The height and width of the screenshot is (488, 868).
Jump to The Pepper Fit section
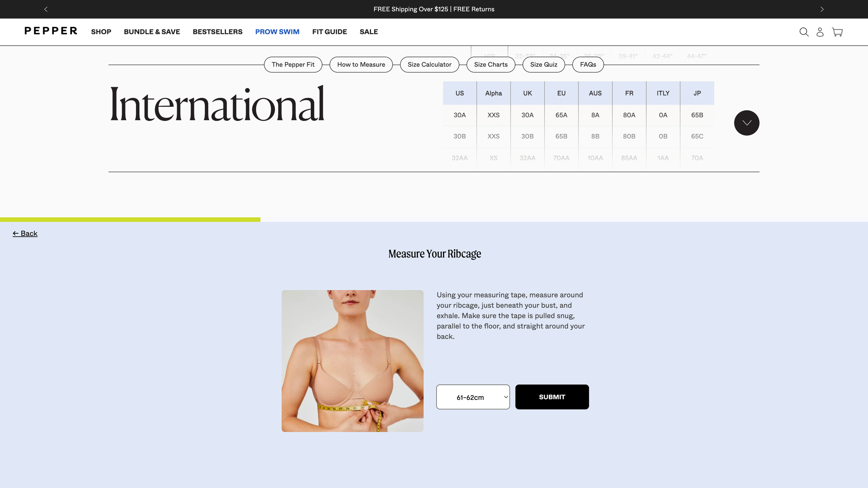tap(293, 65)
